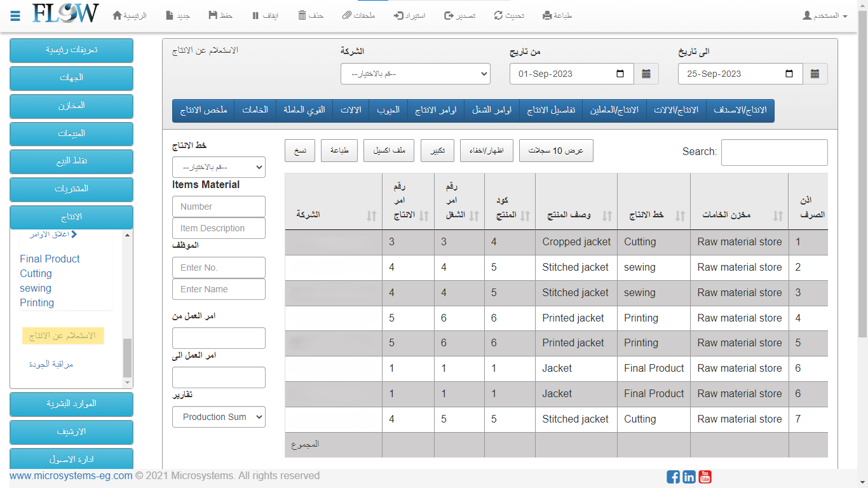The width and height of the screenshot is (868, 488).
Task: Open the YouTube icon in footer
Action: [705, 477]
